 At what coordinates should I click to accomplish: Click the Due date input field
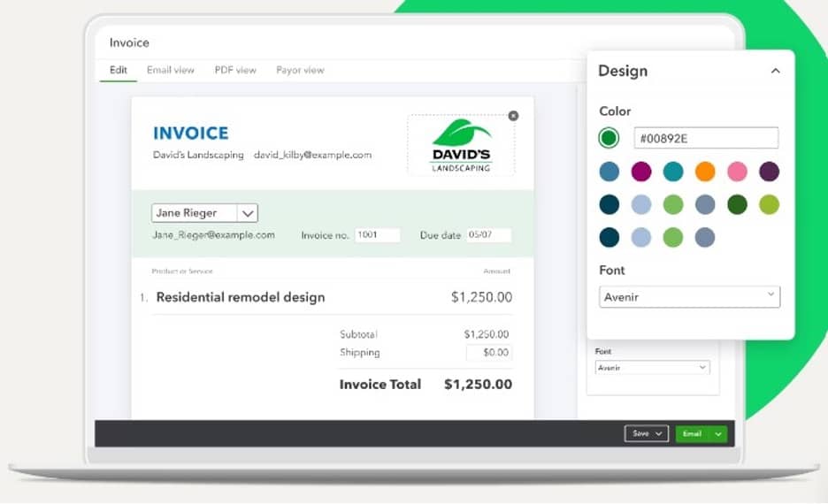488,235
